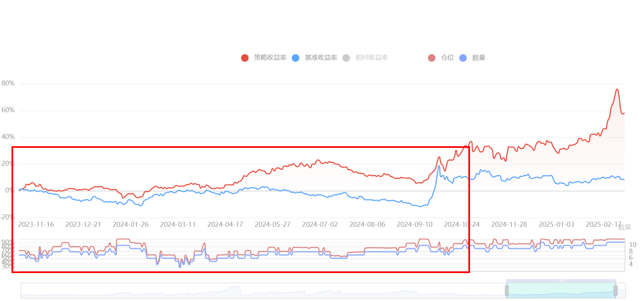Click the 80% label on the y-axis

point(8,83)
